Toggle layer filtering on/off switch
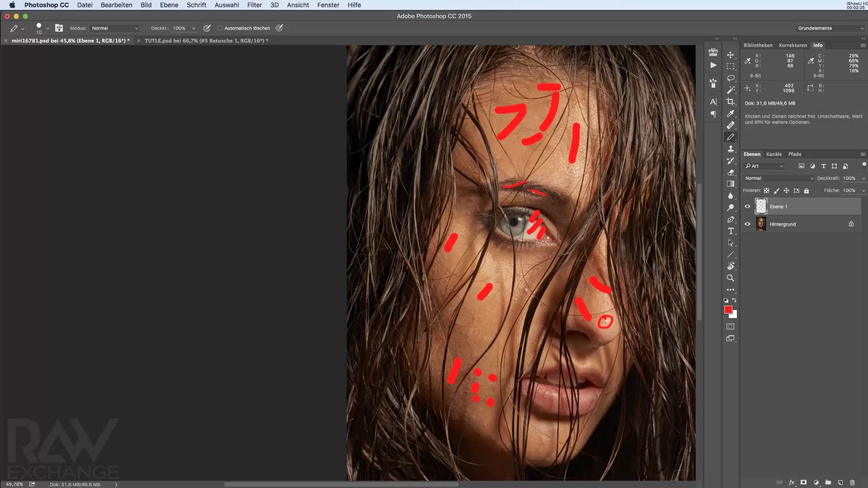868x488 pixels. pyautogui.click(x=864, y=165)
